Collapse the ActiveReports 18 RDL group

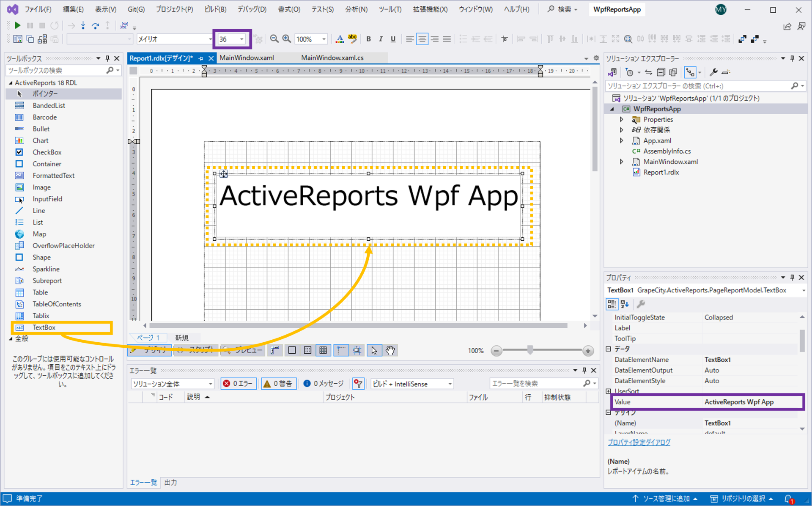(11, 83)
